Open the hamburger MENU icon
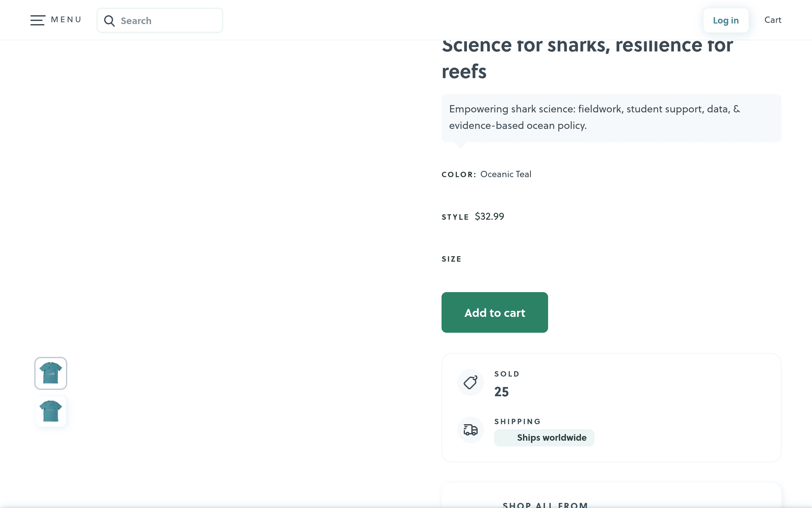The image size is (812, 508). pos(37,20)
